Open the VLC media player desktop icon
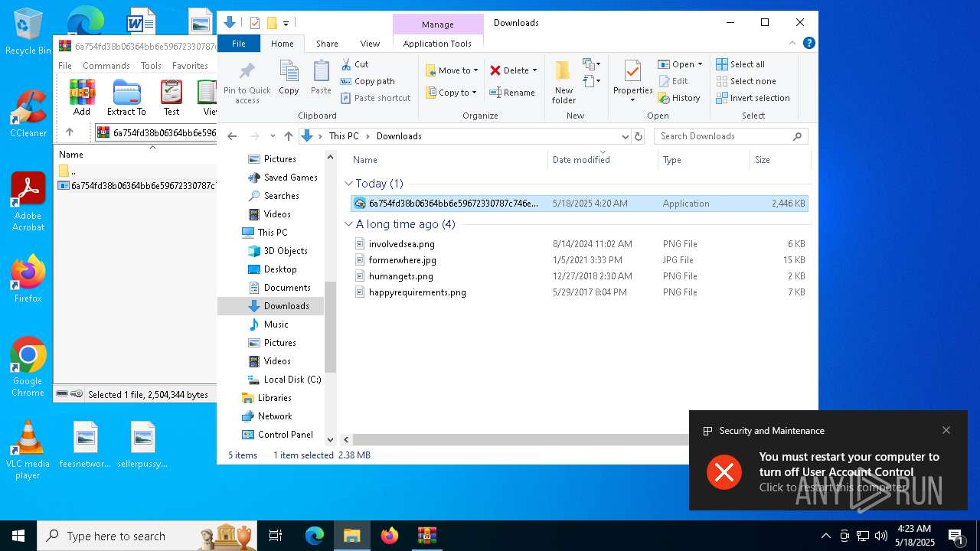The image size is (980, 551). click(28, 449)
